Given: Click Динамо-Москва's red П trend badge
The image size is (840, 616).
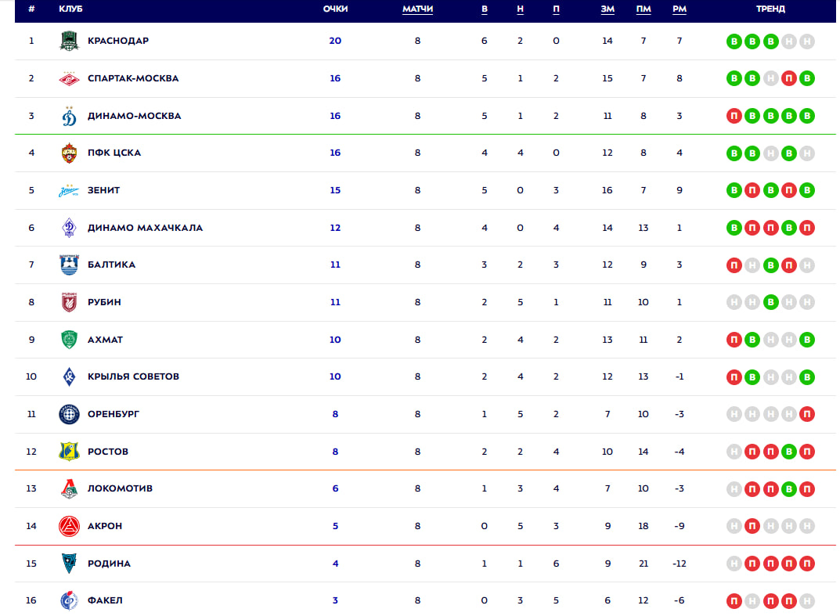Looking at the screenshot, I should point(734,116).
